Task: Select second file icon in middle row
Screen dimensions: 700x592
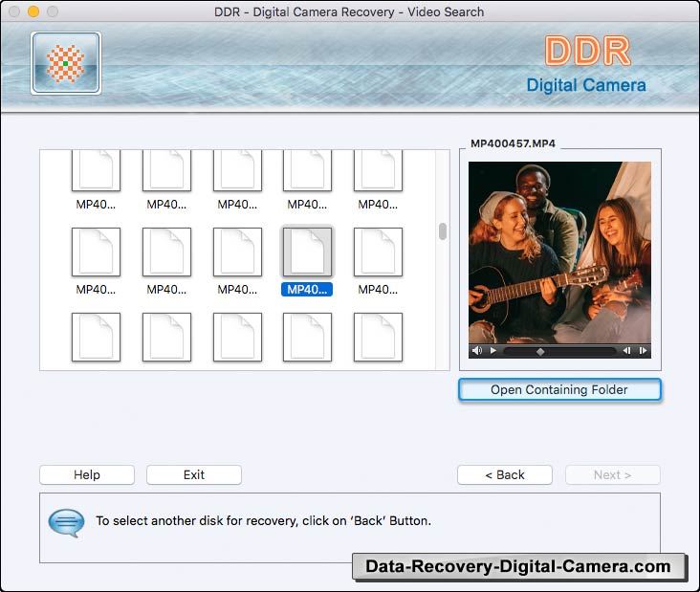Action: click(x=166, y=252)
